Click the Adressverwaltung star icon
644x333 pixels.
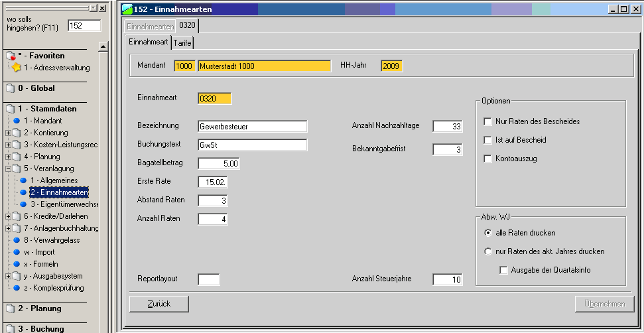click(x=17, y=68)
